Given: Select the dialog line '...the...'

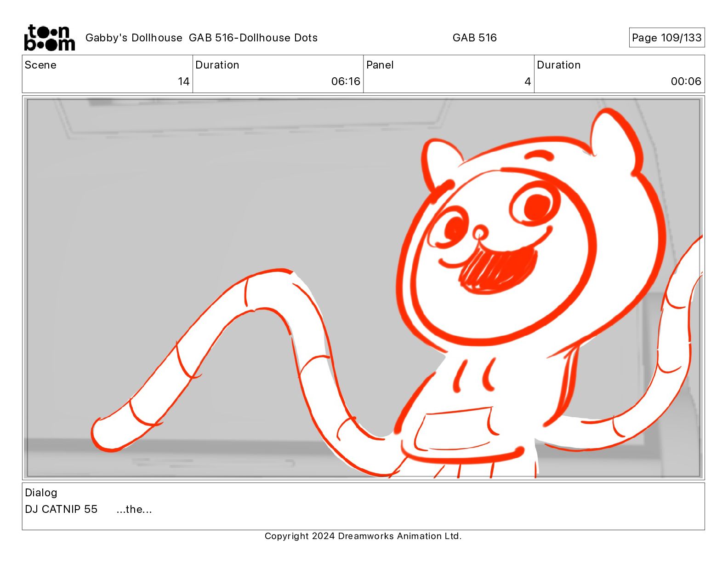Looking at the screenshot, I should pos(134,509).
